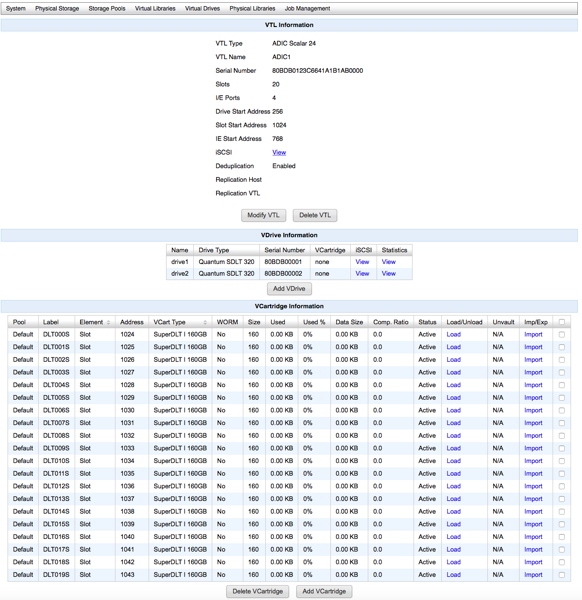The image size is (582, 600).
Task: Click the iSCSI View link in VTL Information
Action: [x=279, y=152]
